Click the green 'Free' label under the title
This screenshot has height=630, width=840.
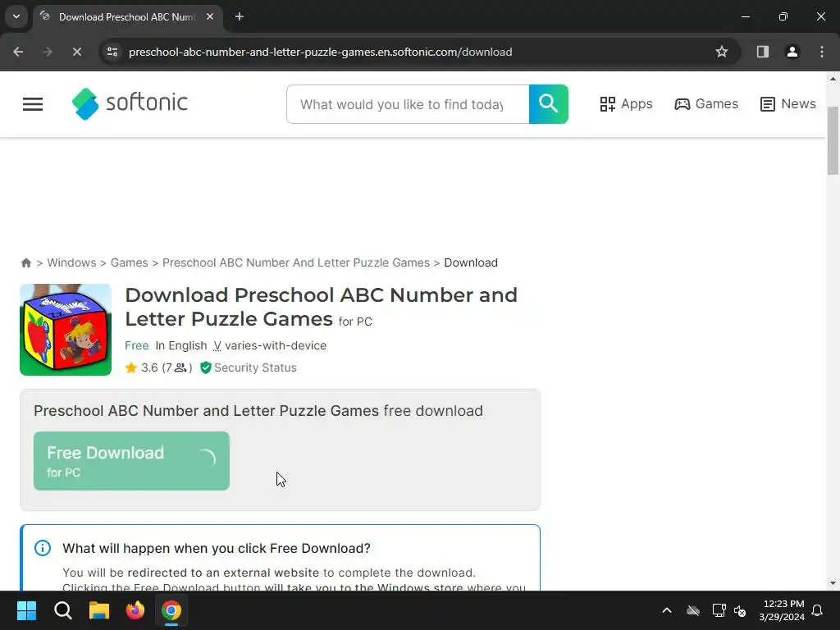(137, 345)
